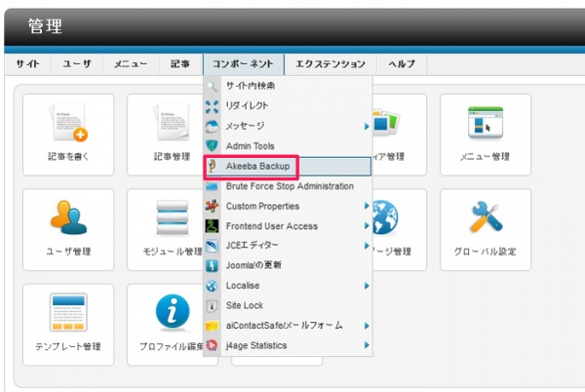585x392 pixels.
Task: Select Akeeba Backup from the menu
Action: point(288,166)
